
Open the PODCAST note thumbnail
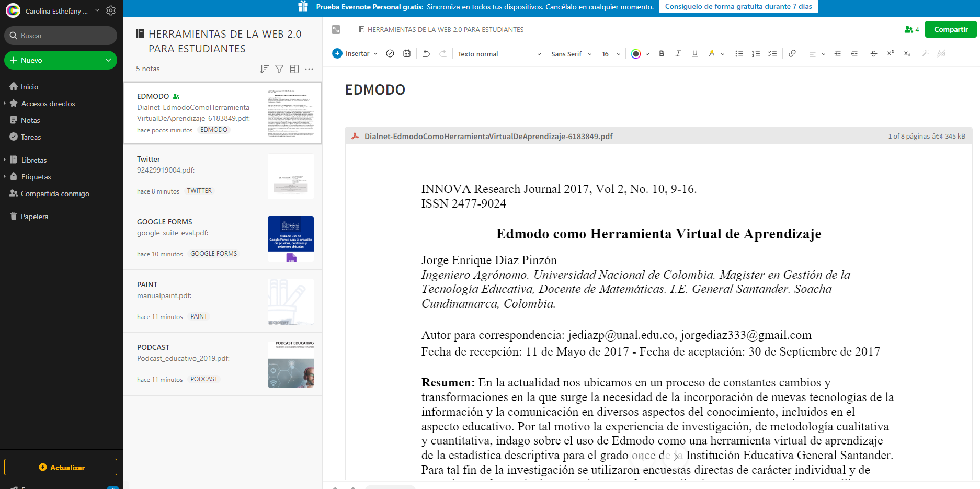point(291,365)
